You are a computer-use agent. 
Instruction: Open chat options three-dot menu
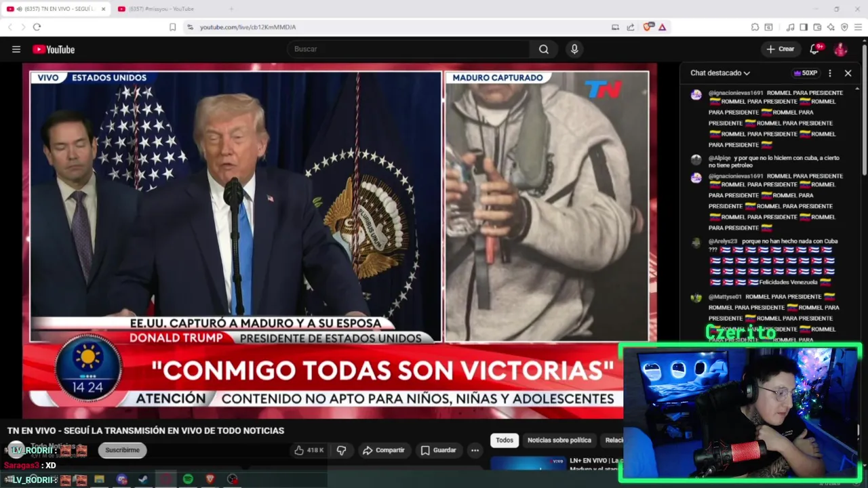coord(830,73)
